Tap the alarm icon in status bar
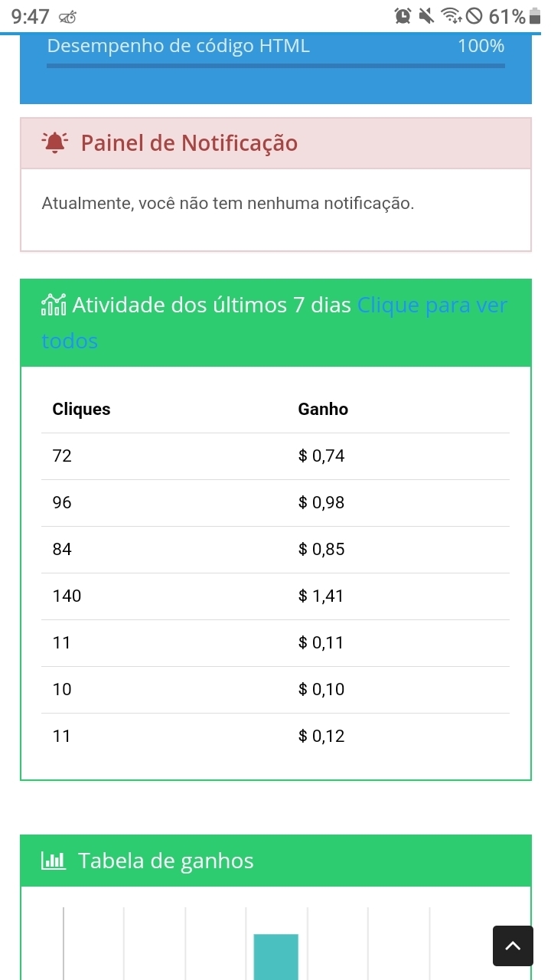Screen dimensions: 551x980 pos(403,16)
